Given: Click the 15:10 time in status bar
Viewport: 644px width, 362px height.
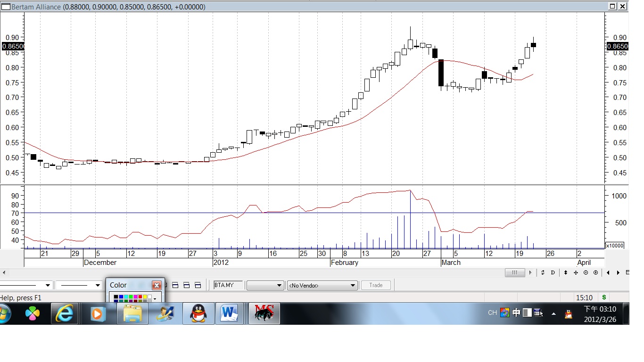Looking at the screenshot, I should tap(584, 297).
